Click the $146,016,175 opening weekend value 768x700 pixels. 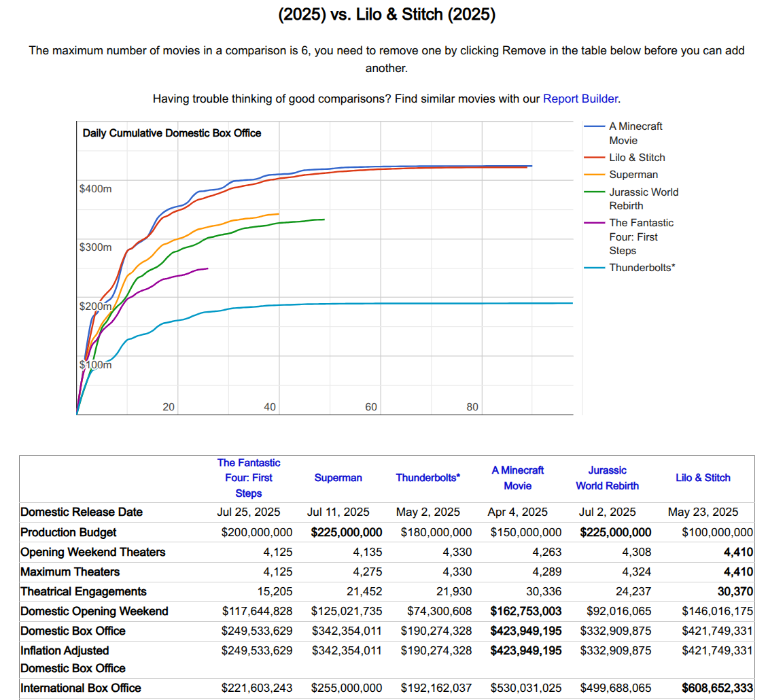(x=718, y=612)
